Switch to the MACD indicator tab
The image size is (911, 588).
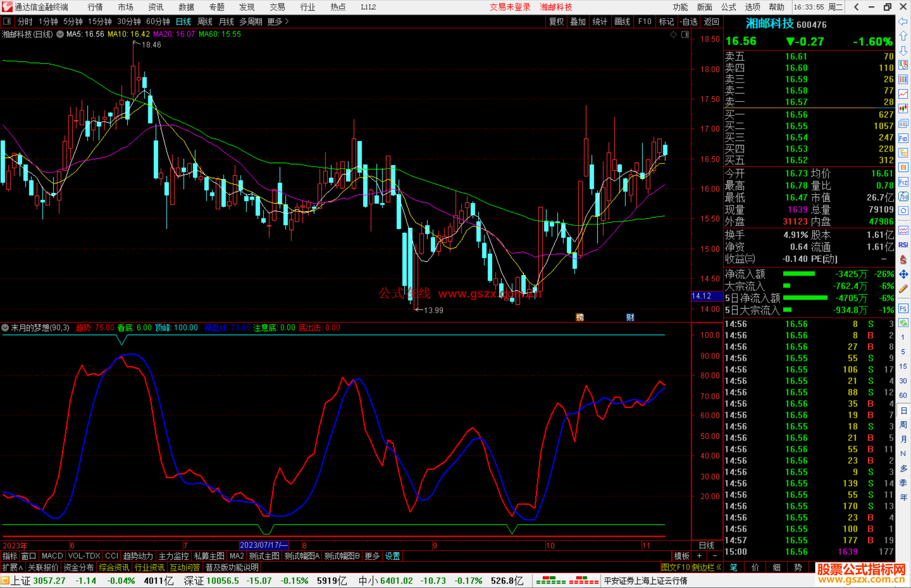pyautogui.click(x=52, y=556)
